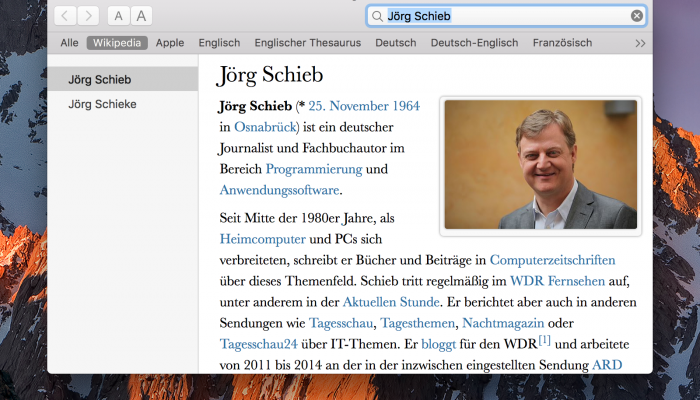Select Jörg Schieke in the results list
700x400 pixels.
tap(123, 104)
